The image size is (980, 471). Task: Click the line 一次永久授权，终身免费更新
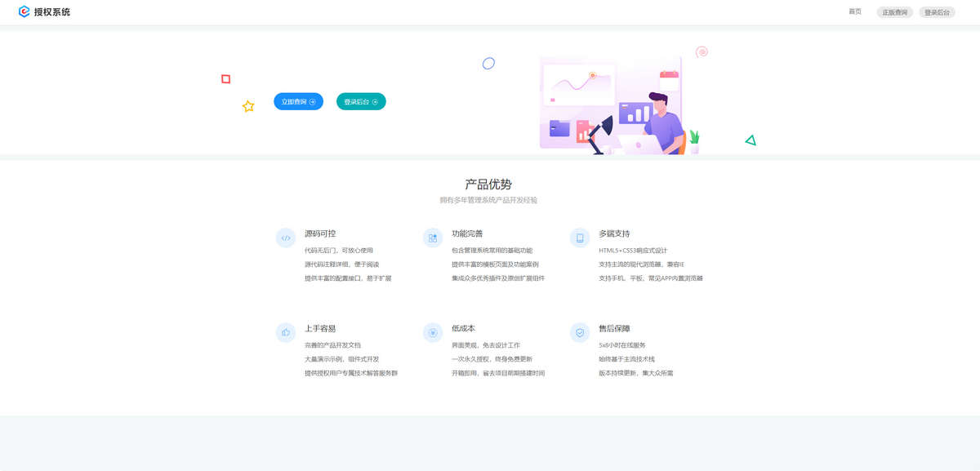492,359
